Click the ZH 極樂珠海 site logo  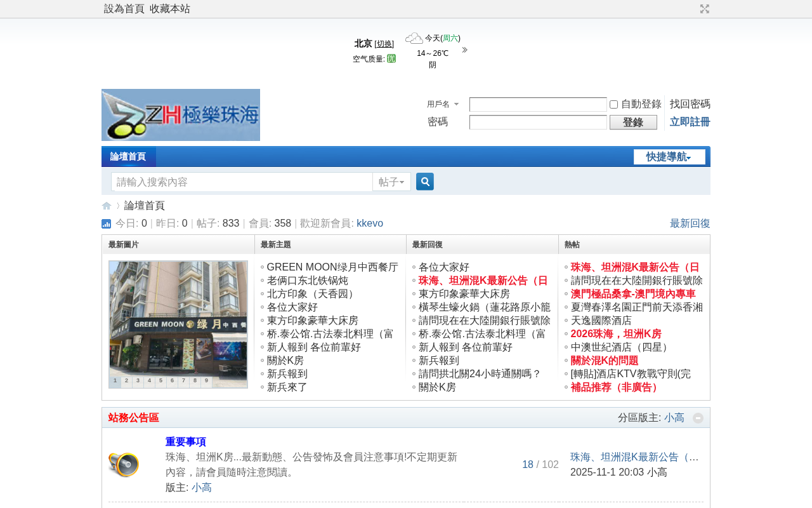(x=181, y=115)
